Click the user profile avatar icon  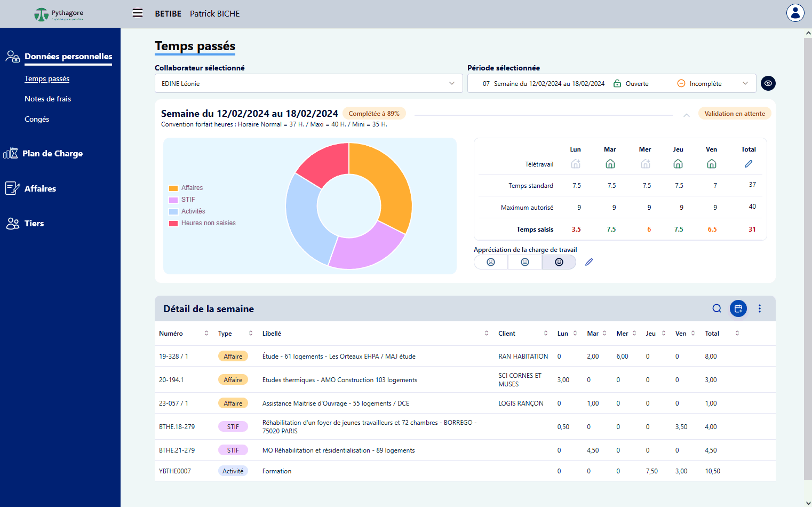coord(795,13)
